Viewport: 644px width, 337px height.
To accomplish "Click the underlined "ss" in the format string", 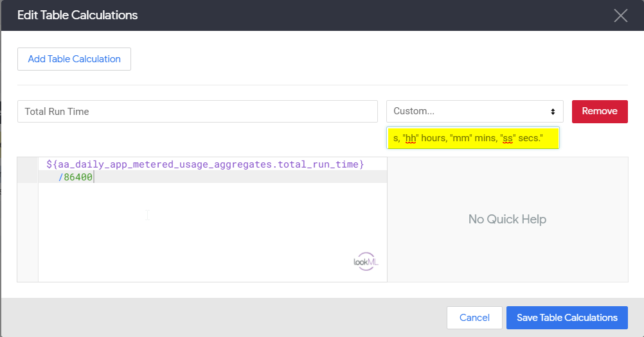I will (x=508, y=138).
